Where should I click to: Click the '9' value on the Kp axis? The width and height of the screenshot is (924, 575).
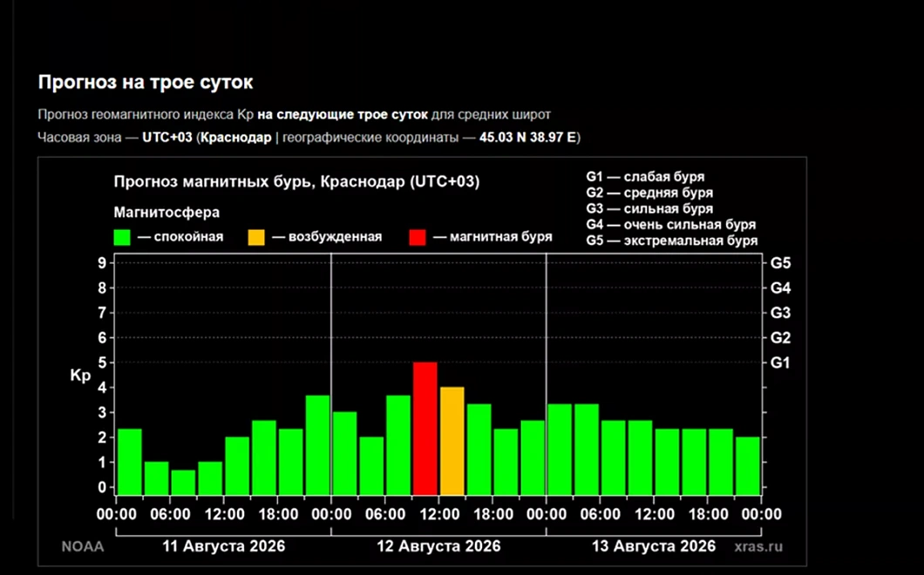(103, 263)
